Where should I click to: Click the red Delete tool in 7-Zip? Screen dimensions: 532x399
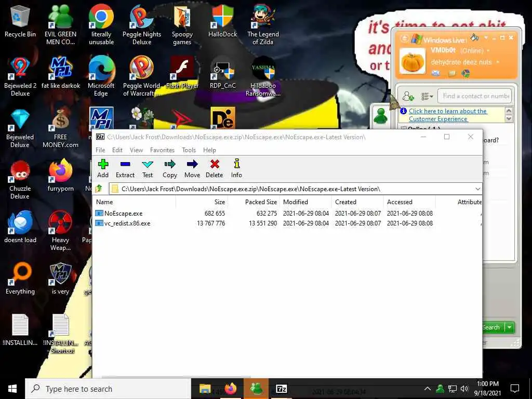coord(215,169)
